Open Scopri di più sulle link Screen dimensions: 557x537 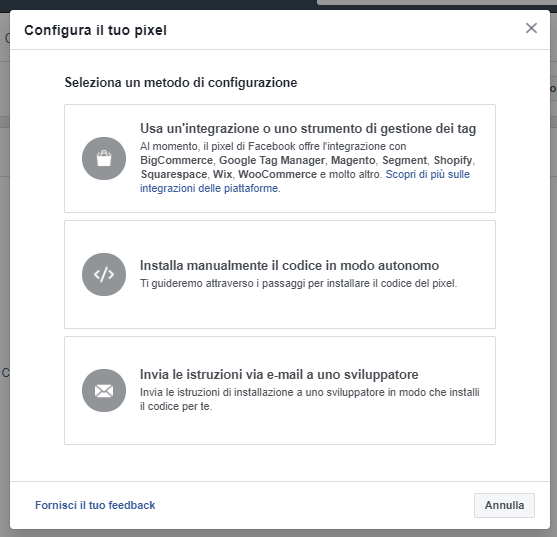(x=428, y=174)
